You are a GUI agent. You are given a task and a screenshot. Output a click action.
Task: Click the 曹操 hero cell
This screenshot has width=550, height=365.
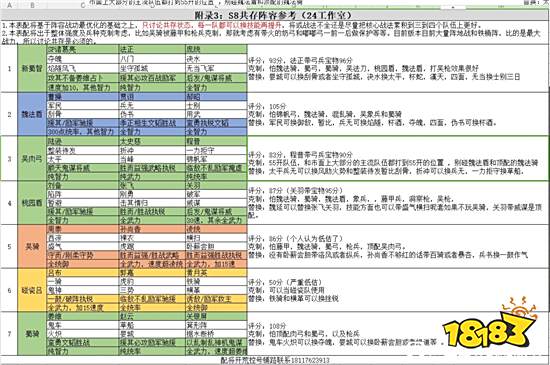click(x=82, y=97)
